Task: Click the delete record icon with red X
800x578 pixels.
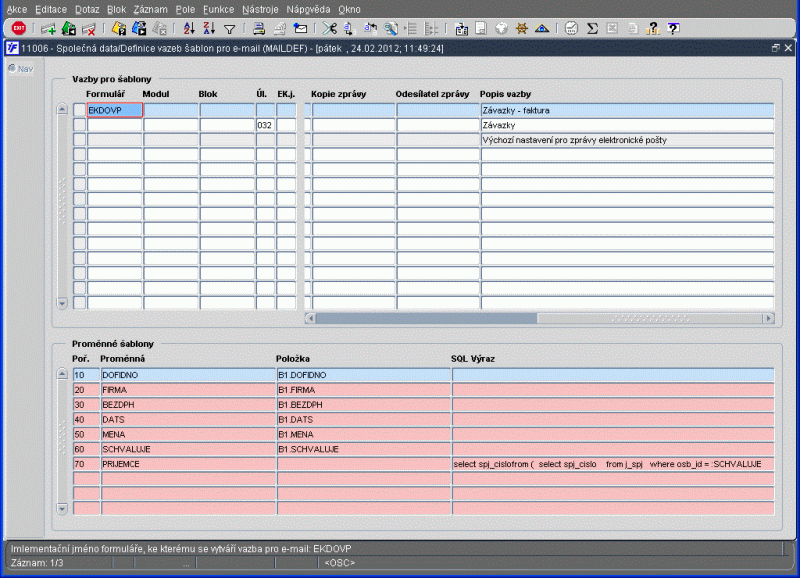Action: click(89, 29)
